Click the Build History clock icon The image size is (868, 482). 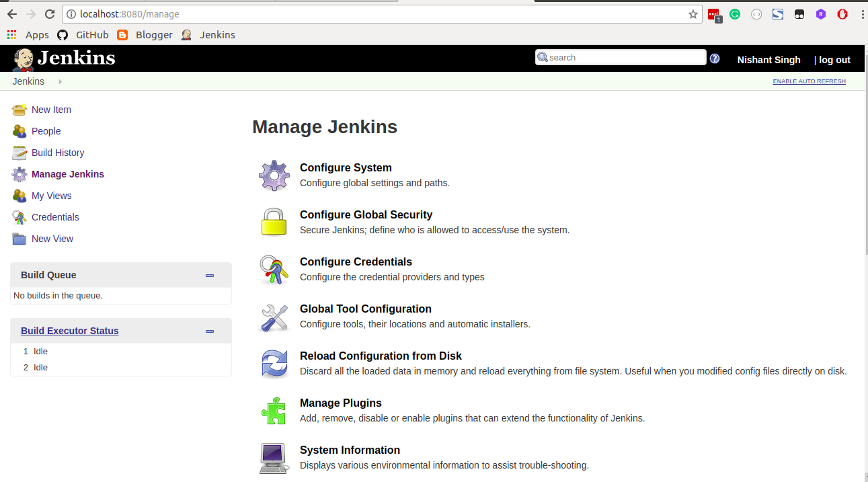[19, 152]
